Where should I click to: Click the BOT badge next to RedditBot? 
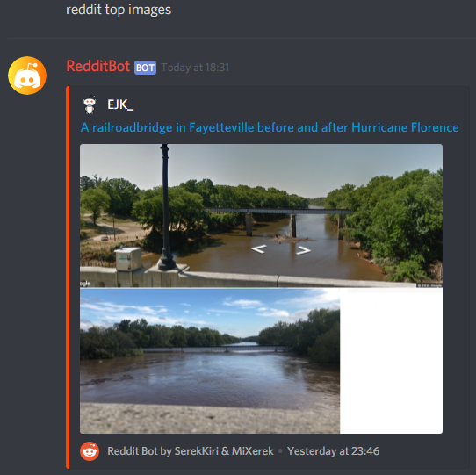pyautogui.click(x=146, y=68)
